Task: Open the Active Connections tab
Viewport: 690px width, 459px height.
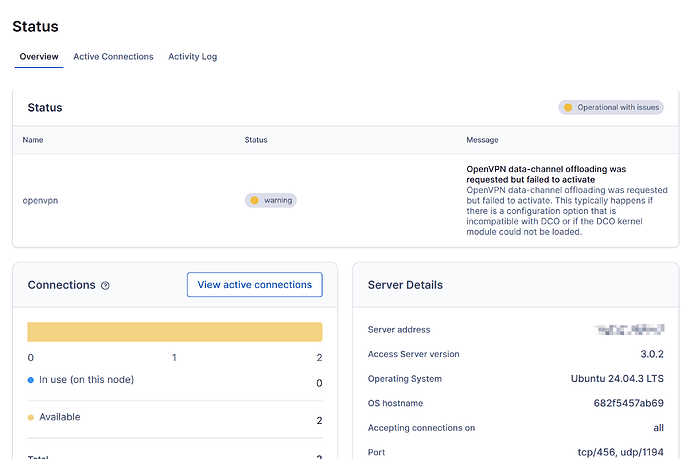Action: pyautogui.click(x=113, y=57)
